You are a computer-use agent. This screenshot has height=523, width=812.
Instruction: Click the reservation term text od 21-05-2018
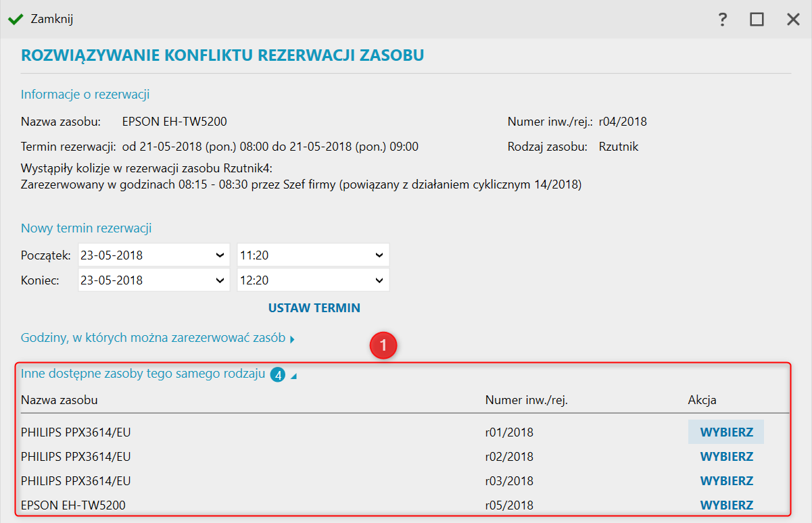[270, 147]
